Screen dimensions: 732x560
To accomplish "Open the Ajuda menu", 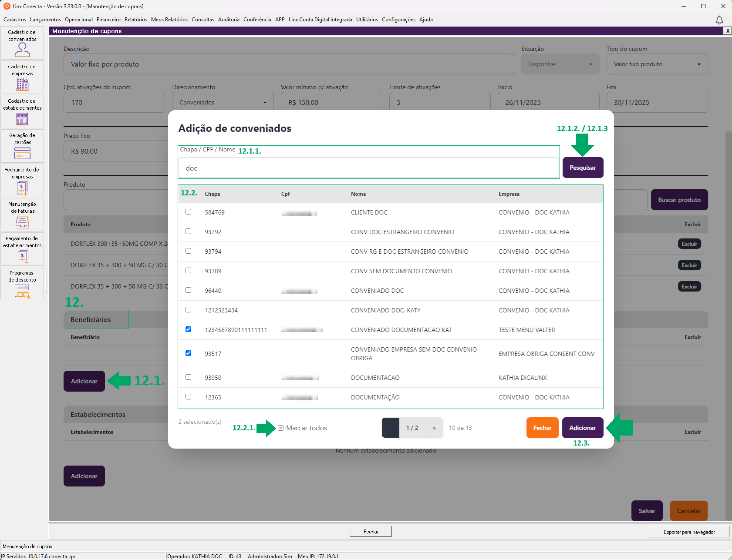I will [x=426, y=20].
